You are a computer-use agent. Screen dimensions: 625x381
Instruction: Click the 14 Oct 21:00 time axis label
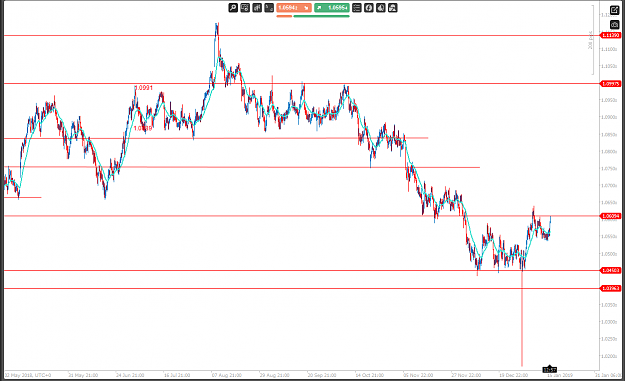coord(369,375)
